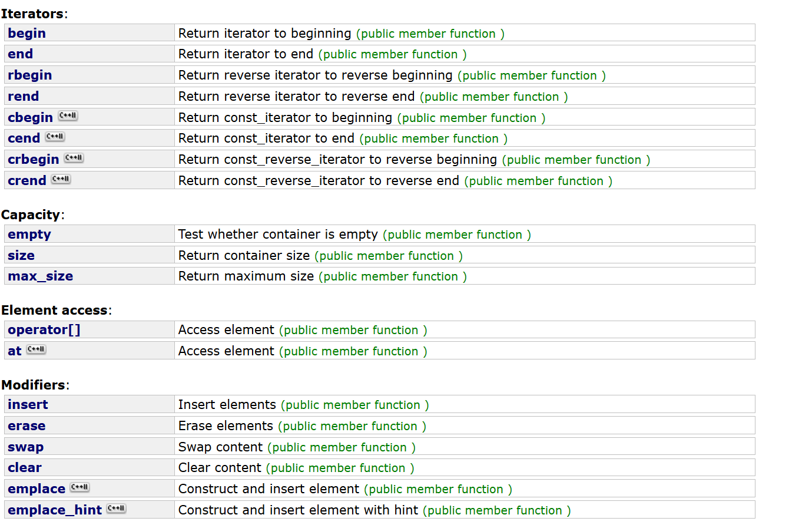Open the rbegin function link

(29, 75)
